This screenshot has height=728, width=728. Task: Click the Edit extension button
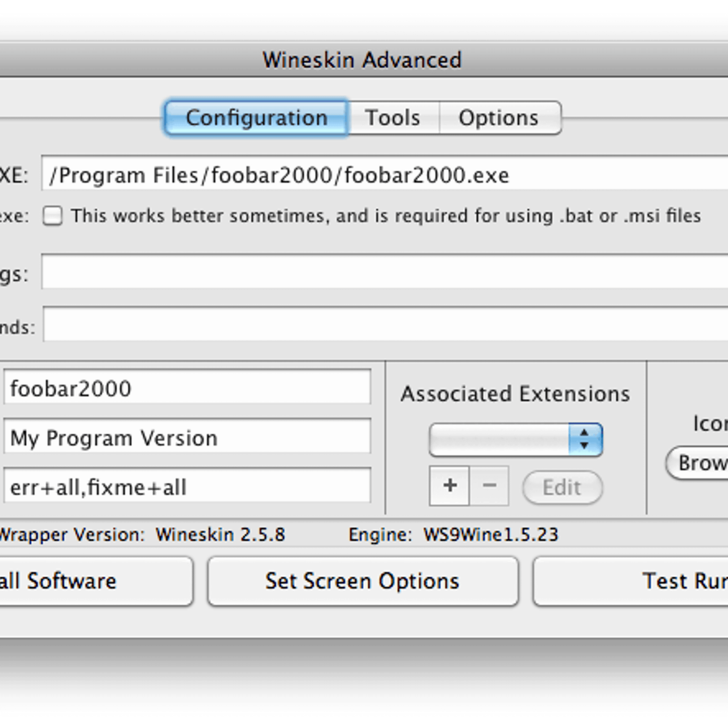point(562,487)
